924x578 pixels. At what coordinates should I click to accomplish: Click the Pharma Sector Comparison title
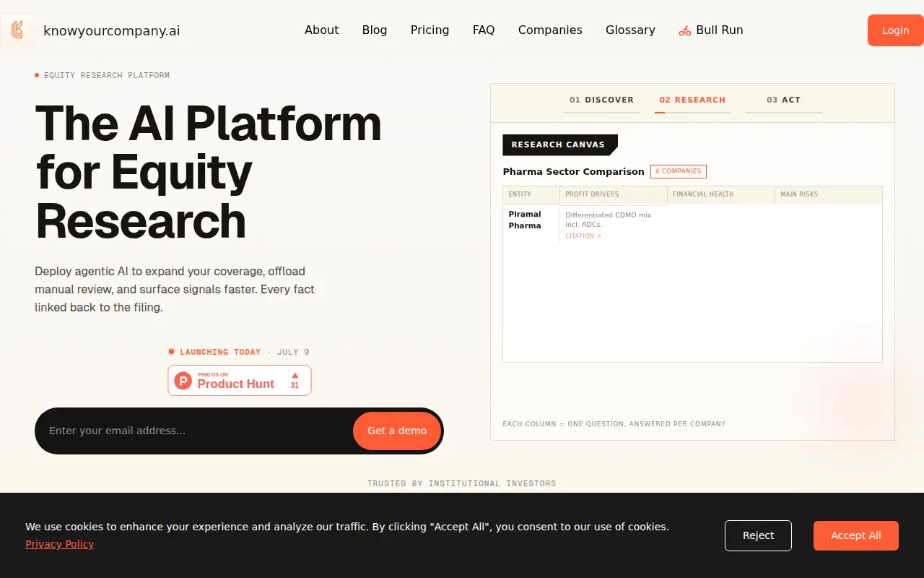[x=573, y=171]
